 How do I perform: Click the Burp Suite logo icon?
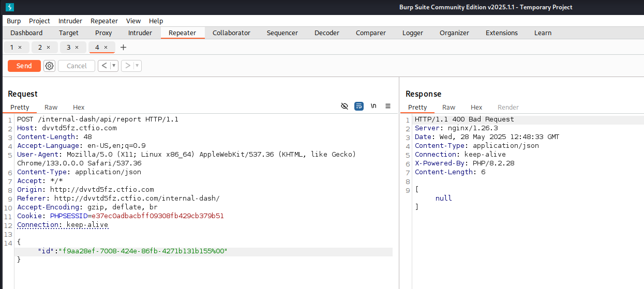[10, 7]
